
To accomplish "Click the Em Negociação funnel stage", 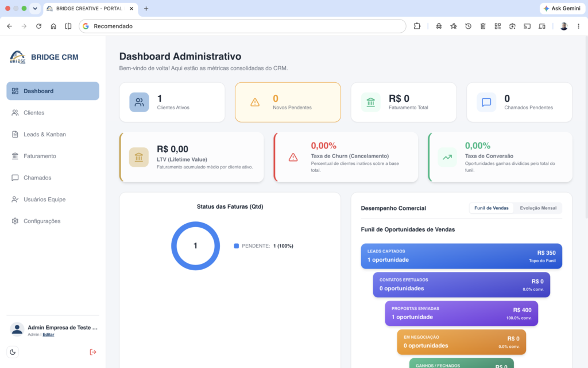I will click(461, 342).
